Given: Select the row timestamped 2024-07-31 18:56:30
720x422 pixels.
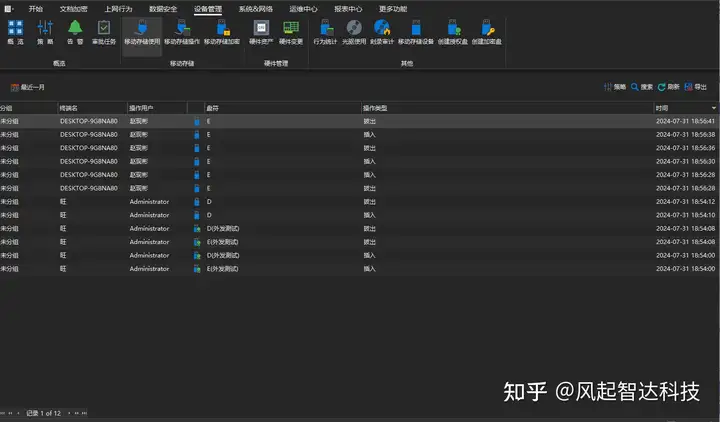Looking at the screenshot, I should coord(360,161).
